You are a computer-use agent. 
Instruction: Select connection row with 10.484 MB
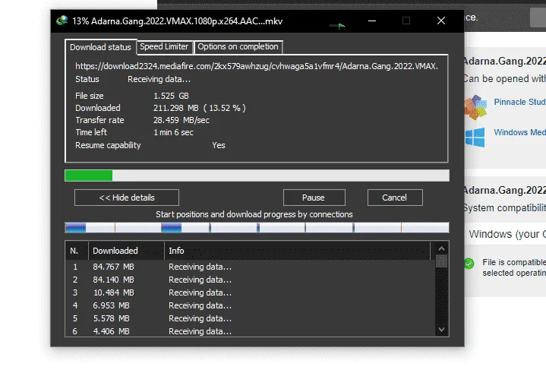pyautogui.click(x=250, y=292)
